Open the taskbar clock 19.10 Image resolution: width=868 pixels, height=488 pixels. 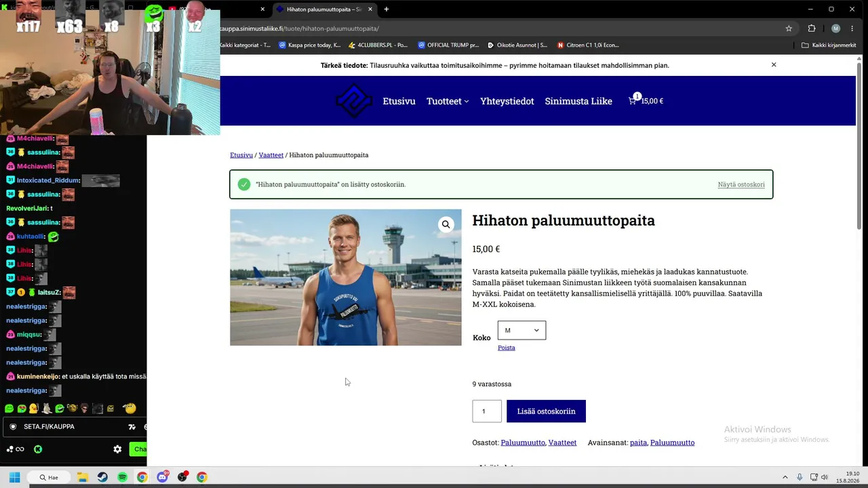click(848, 477)
